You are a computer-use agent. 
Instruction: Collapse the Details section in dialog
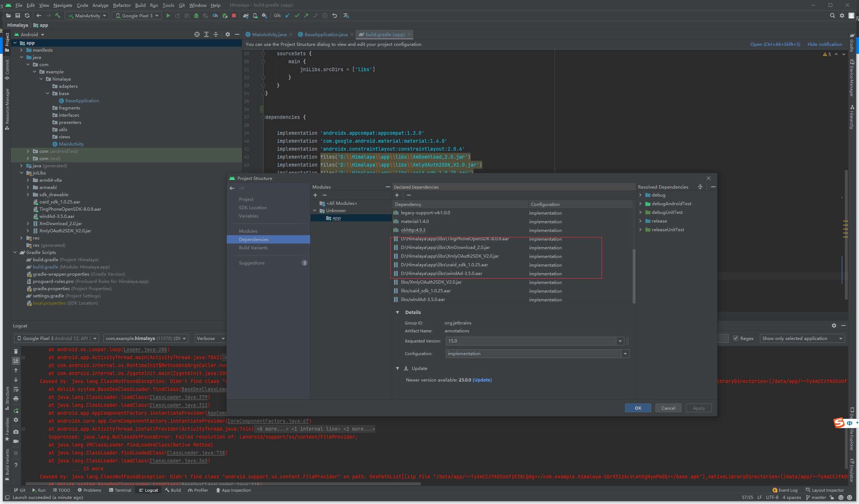398,312
